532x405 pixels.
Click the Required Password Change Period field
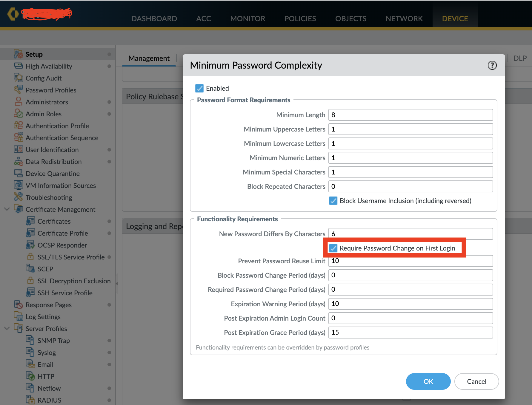(x=410, y=290)
